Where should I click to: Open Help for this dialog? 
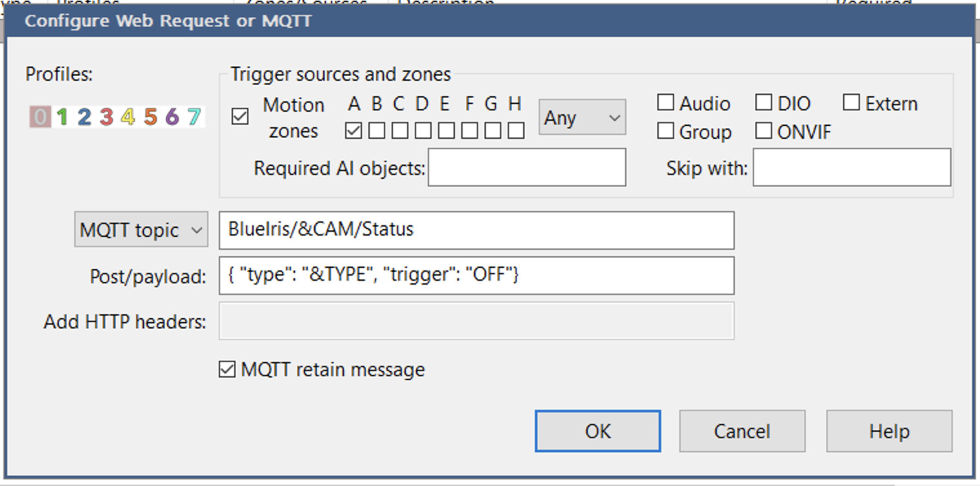[x=888, y=430]
